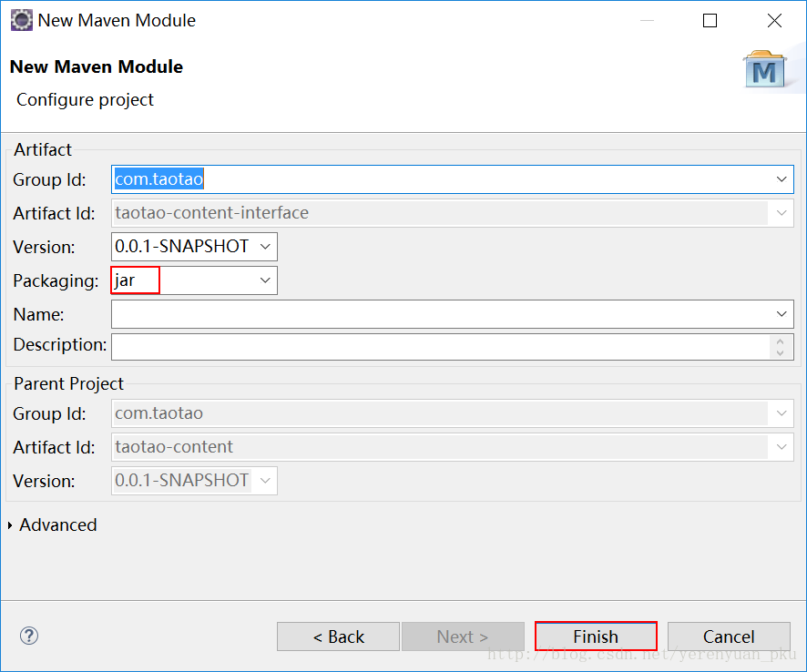This screenshot has height=672, width=807.
Task: Click the Parent Project Group Id field
Action: coord(453,413)
